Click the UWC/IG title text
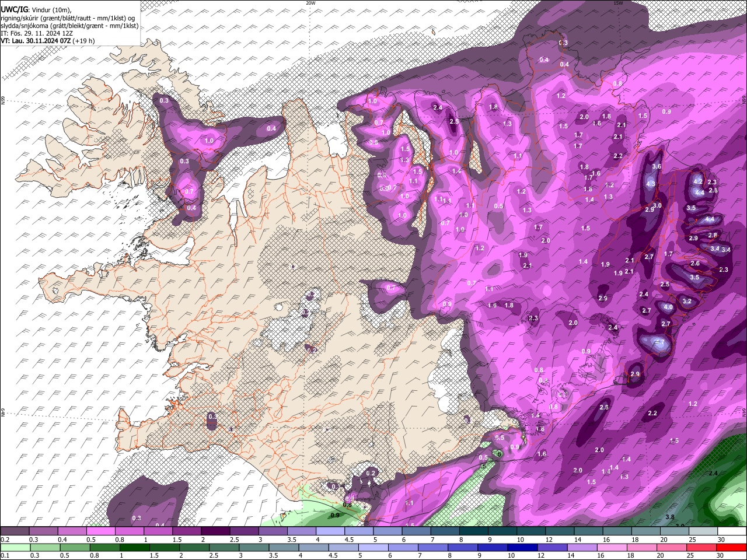 click(14, 10)
